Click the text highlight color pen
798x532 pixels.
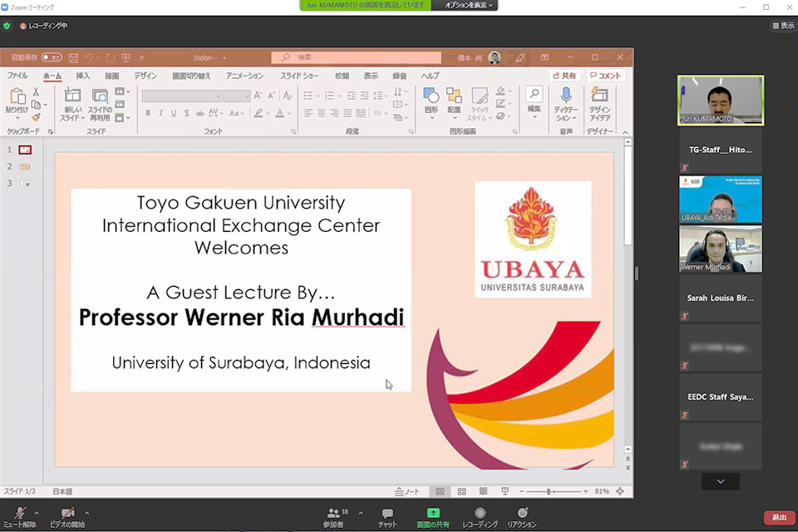click(x=259, y=113)
